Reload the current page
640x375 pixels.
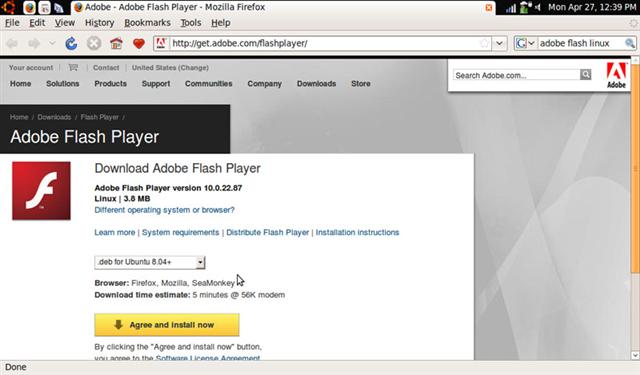pos(71,43)
